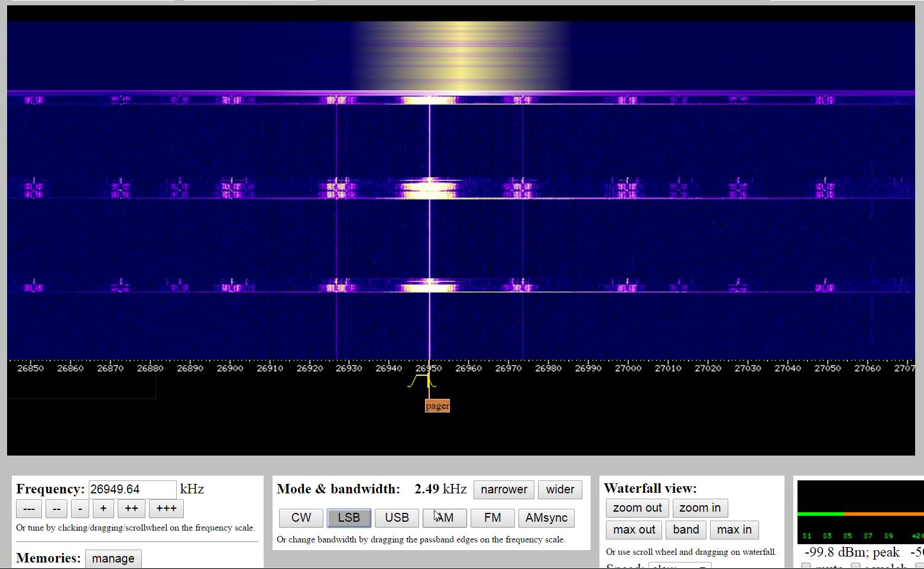Image resolution: width=924 pixels, height=569 pixels.
Task: Click 26940 on the frequency scale
Action: coord(389,368)
